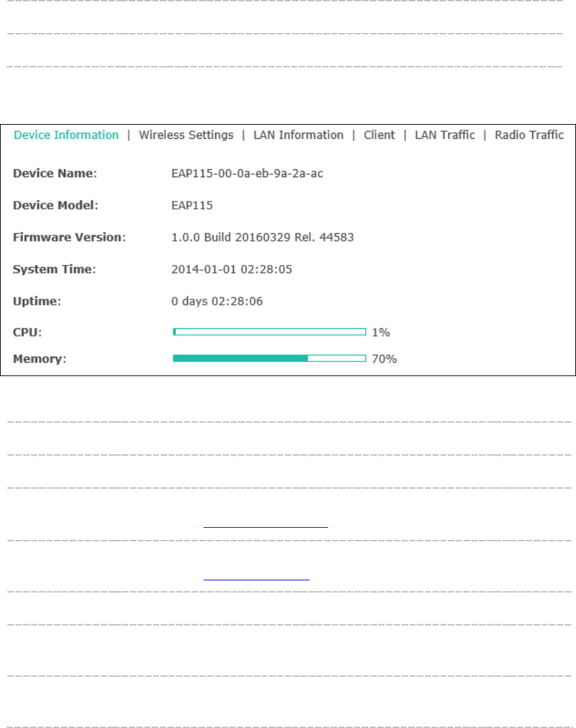
Task: Click system time 2014-01-01 02:28:05
Action: pyautogui.click(x=232, y=269)
